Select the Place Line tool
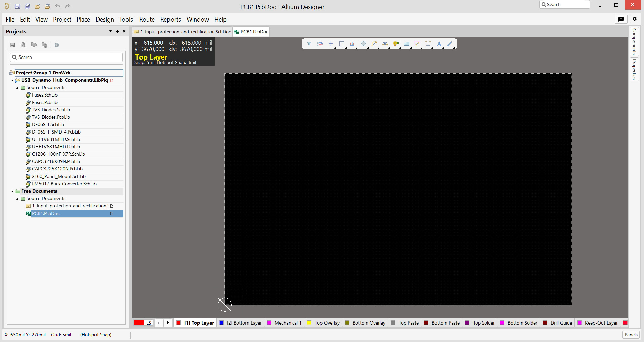 pos(450,44)
